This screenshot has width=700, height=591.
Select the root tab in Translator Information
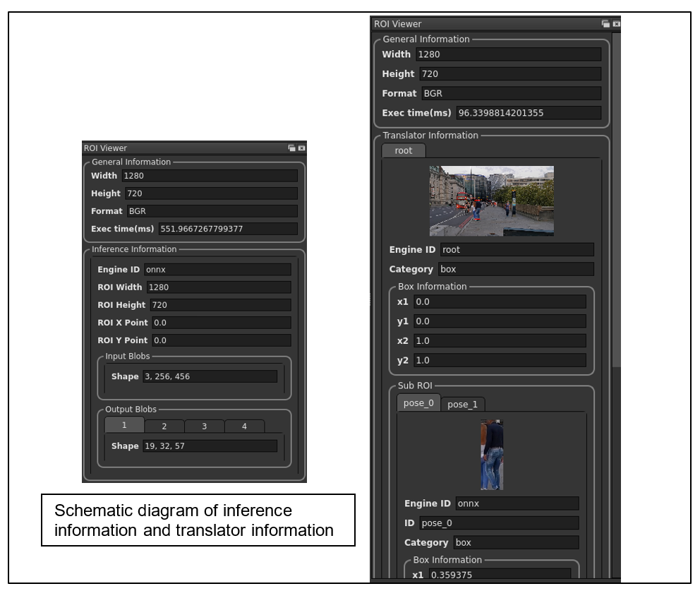coord(404,150)
